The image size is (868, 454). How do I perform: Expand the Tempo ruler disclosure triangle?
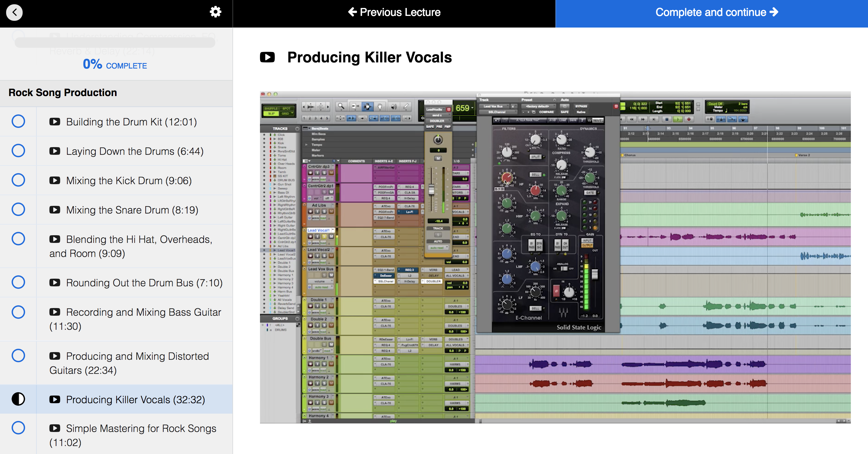pyautogui.click(x=306, y=145)
